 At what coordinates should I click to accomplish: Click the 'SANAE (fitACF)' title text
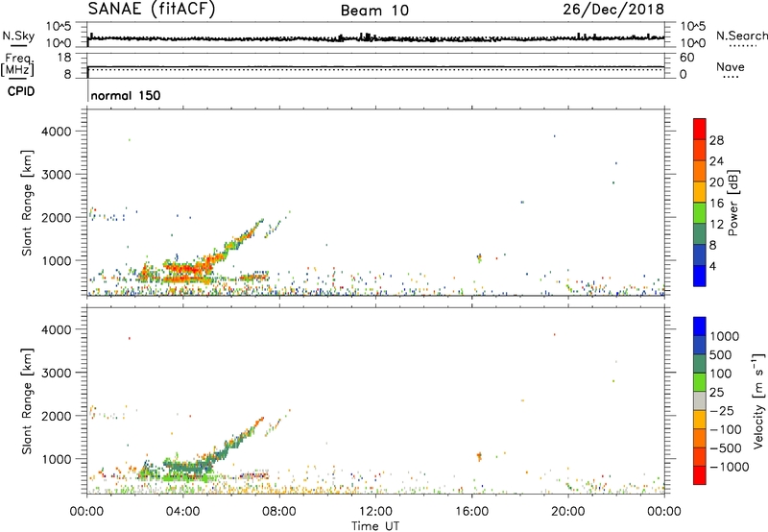pos(152,10)
